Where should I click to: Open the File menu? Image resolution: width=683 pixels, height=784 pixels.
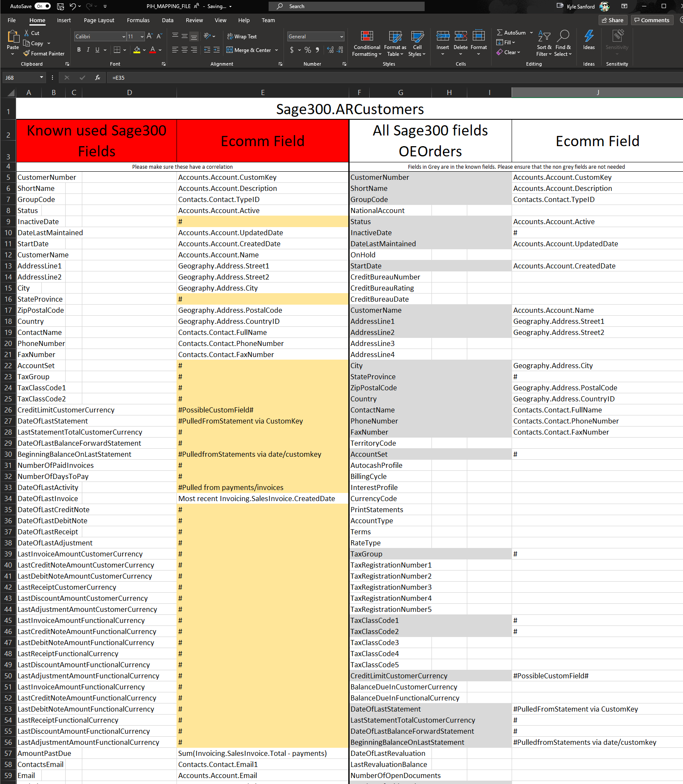pos(12,20)
